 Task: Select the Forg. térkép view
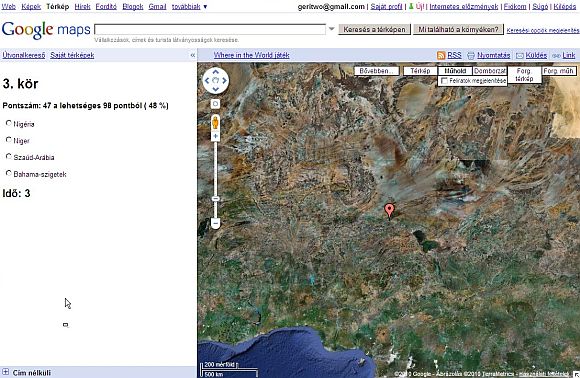pos(524,74)
